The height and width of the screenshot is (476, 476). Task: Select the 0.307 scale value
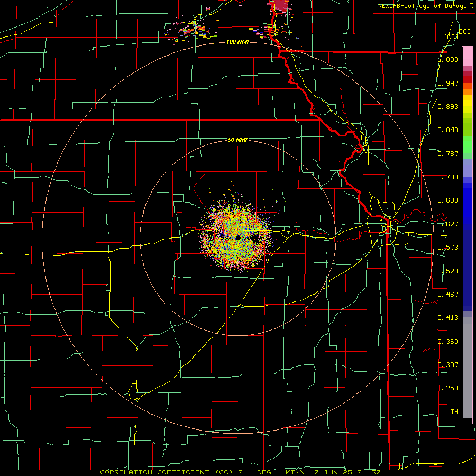click(448, 364)
